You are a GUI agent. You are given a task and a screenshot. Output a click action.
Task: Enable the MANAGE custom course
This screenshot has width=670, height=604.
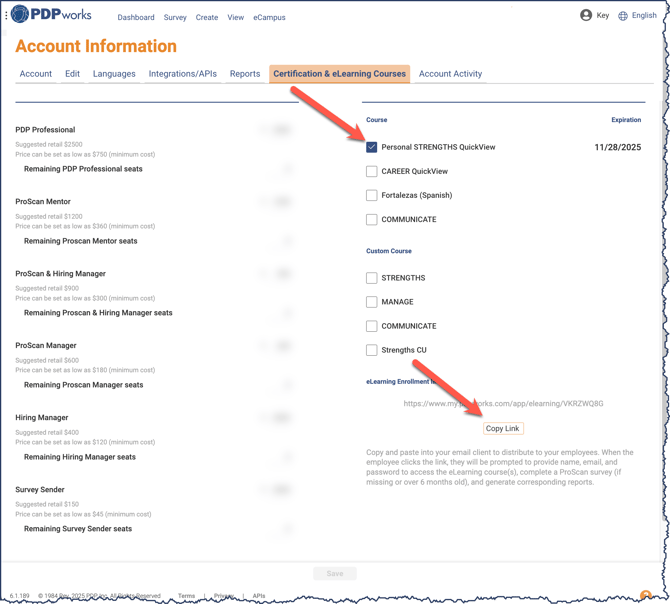point(371,302)
